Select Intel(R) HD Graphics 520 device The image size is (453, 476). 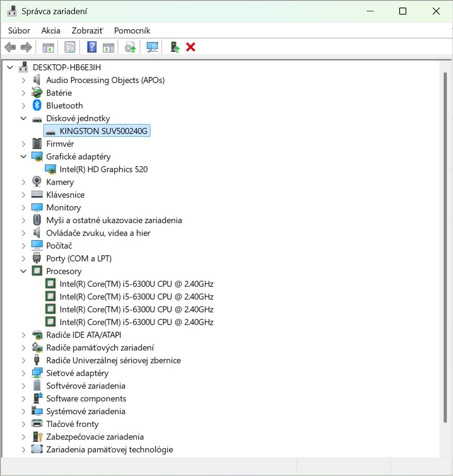tap(103, 169)
